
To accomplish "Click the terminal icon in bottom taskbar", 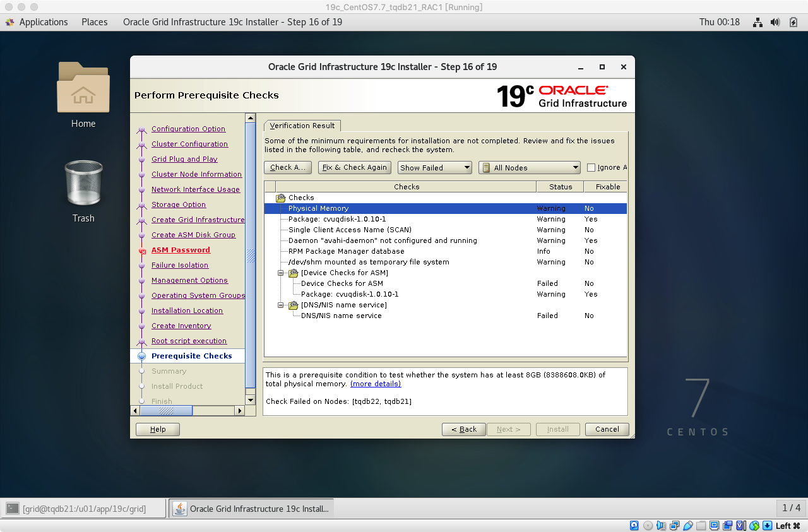I will 13,508.
